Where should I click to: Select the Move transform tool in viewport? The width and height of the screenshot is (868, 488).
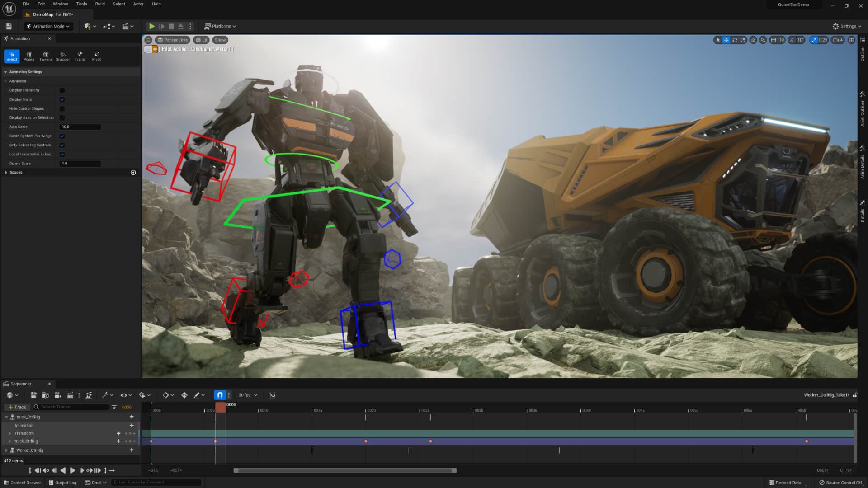726,40
